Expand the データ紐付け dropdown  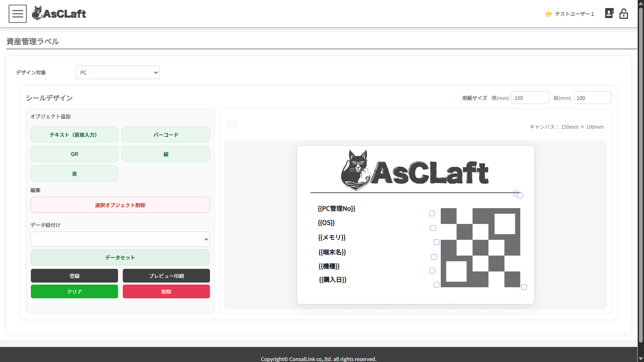(120, 239)
